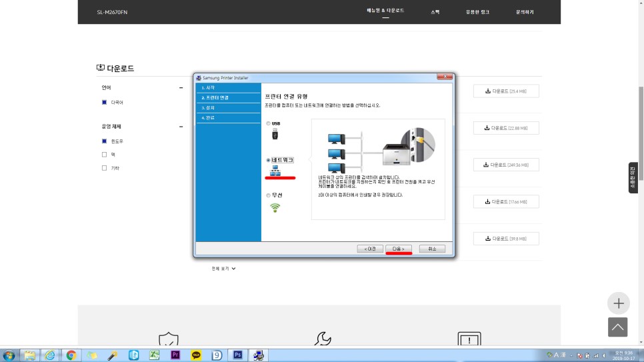Click the alert box icon at page bottom
This screenshot has width=644, height=362.
(469, 339)
